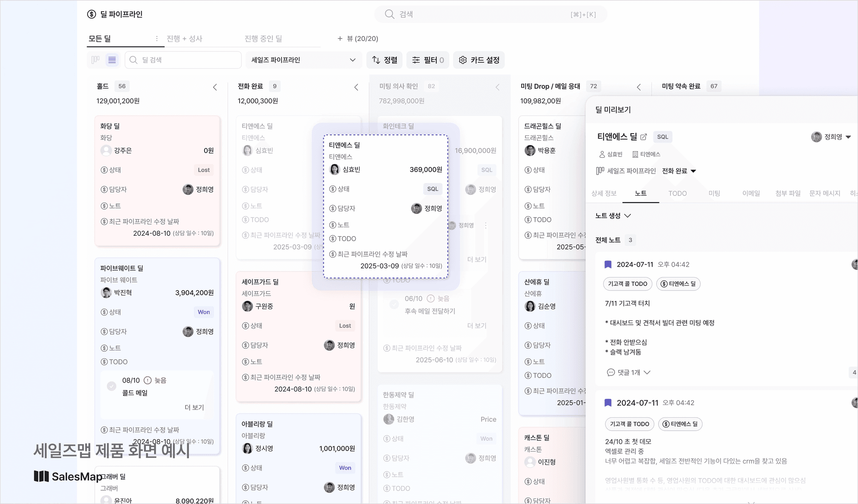Click the Won badge on 아블리랑 딜
This screenshot has width=858, height=504.
point(345,468)
